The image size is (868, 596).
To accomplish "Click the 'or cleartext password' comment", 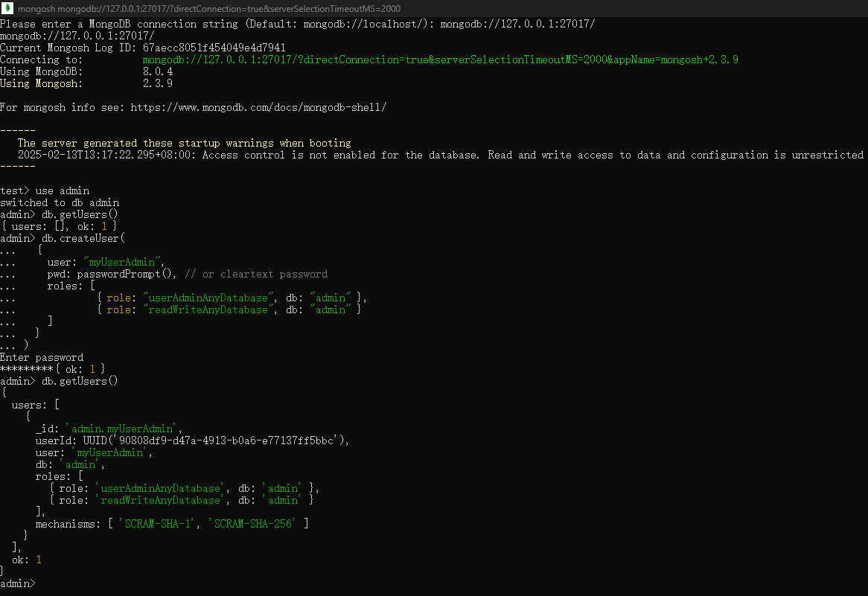I will [264, 274].
